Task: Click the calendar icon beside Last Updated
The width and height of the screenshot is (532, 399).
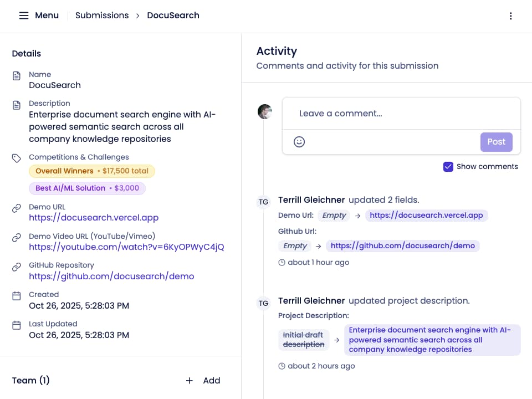Action: coord(17,323)
